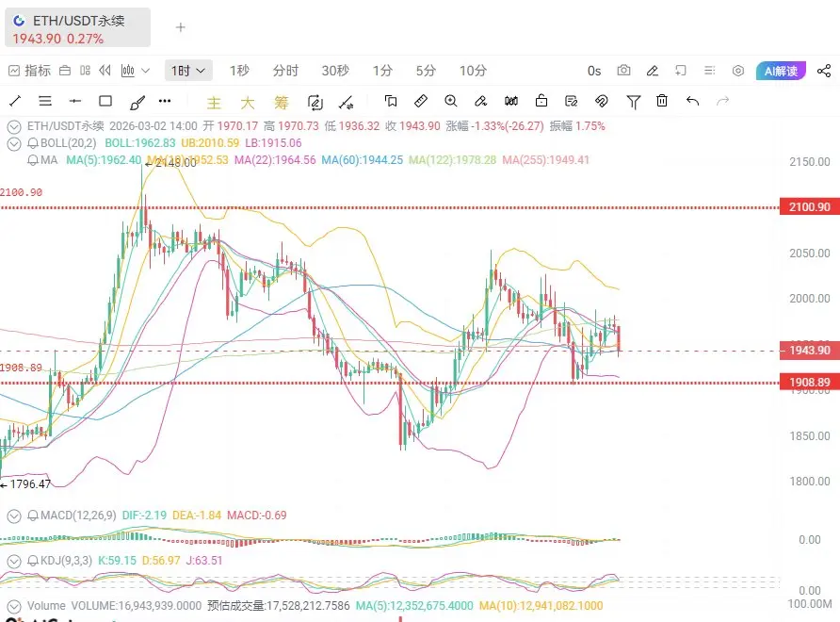
Task: Toggle the 主 indicator button
Action: click(214, 103)
